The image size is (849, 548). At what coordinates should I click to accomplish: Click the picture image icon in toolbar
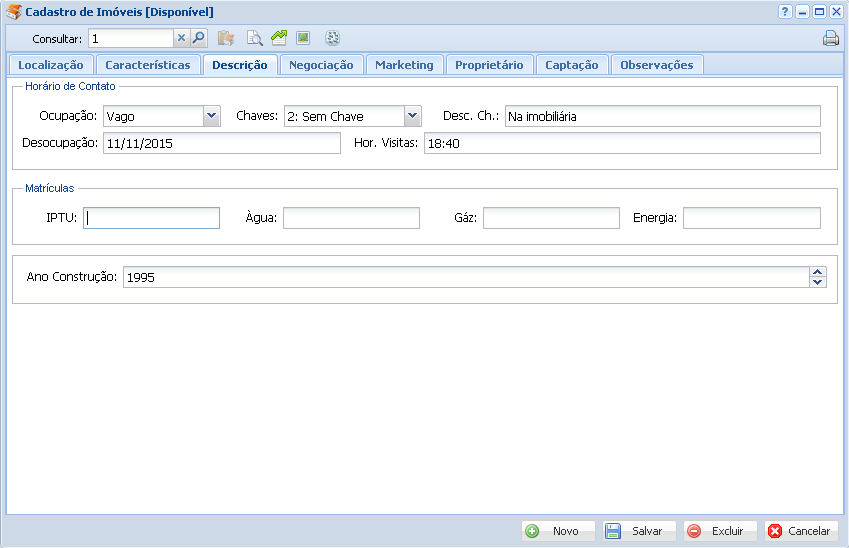[303, 38]
